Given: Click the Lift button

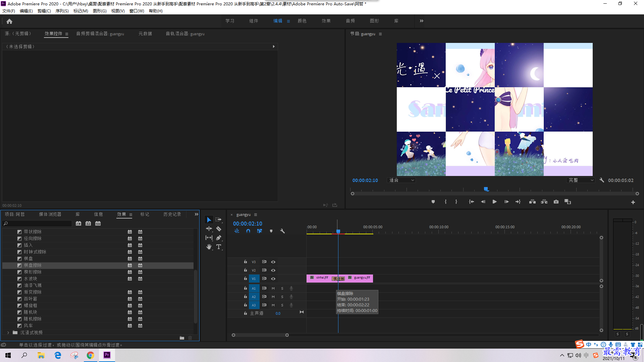Looking at the screenshot, I should click(x=532, y=202).
